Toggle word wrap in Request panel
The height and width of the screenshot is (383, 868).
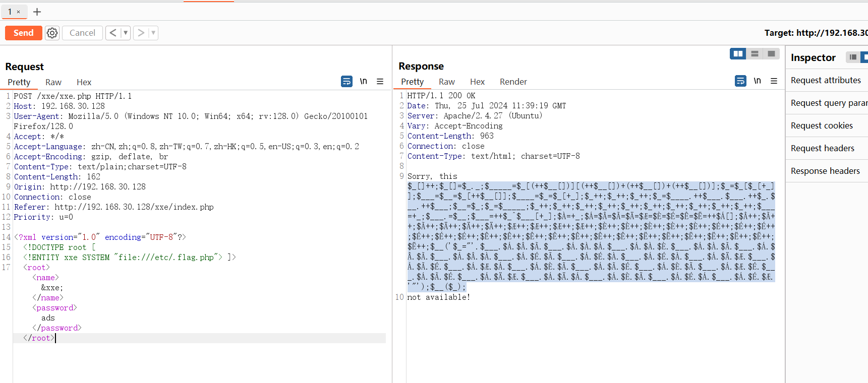[x=347, y=81]
